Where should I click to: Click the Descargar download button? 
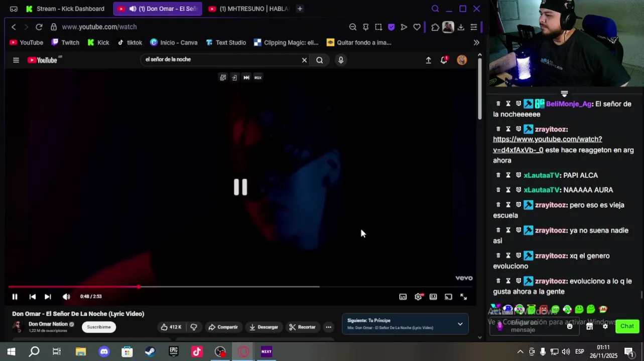[x=264, y=327]
